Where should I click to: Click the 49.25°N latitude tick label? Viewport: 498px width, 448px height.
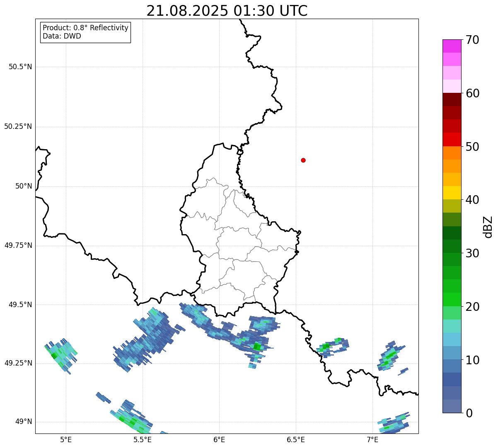coord(18,363)
